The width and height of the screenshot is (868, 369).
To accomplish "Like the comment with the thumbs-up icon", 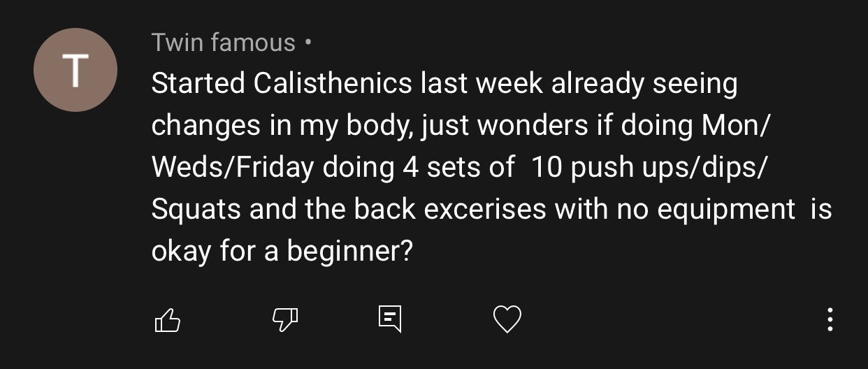I will coord(166,320).
